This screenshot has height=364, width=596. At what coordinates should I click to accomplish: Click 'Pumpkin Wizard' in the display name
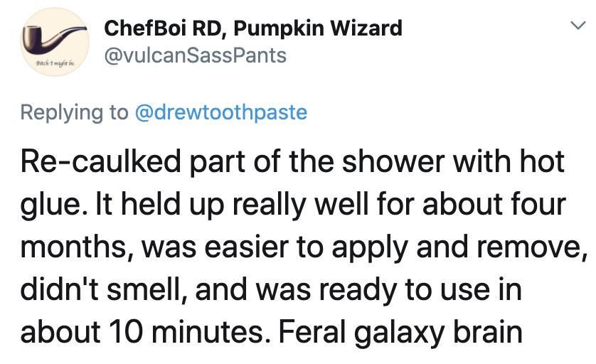click(x=318, y=28)
